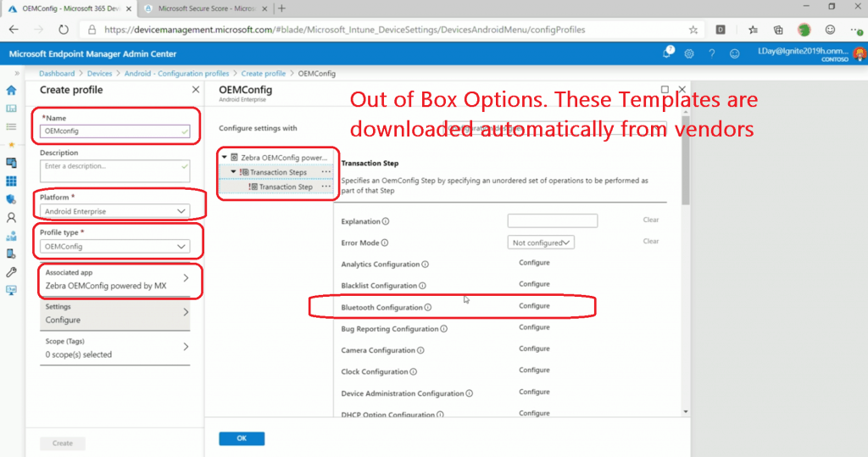
Task: Maximize the OEMConfig blade
Action: (x=665, y=89)
